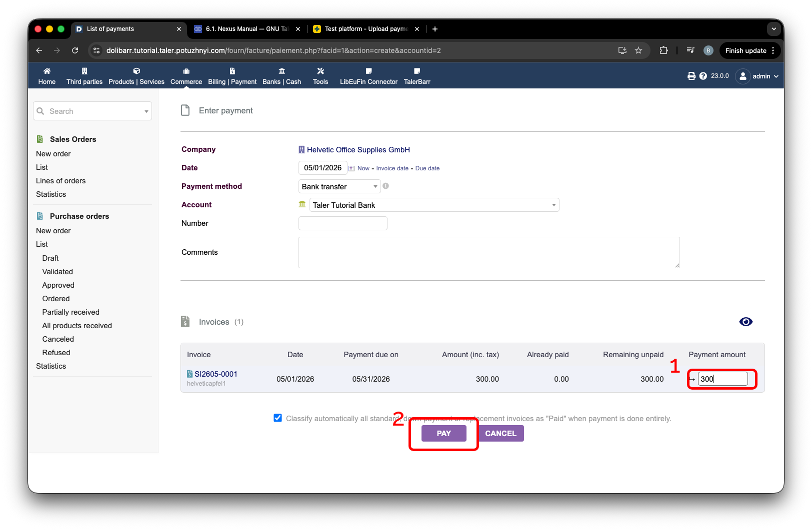Click the Number input field
The width and height of the screenshot is (812, 530).
[342, 223]
